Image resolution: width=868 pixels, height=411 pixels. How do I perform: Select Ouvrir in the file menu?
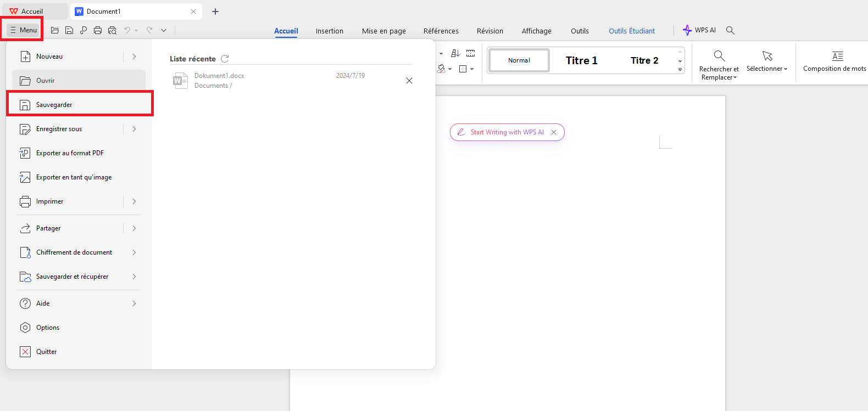point(79,81)
